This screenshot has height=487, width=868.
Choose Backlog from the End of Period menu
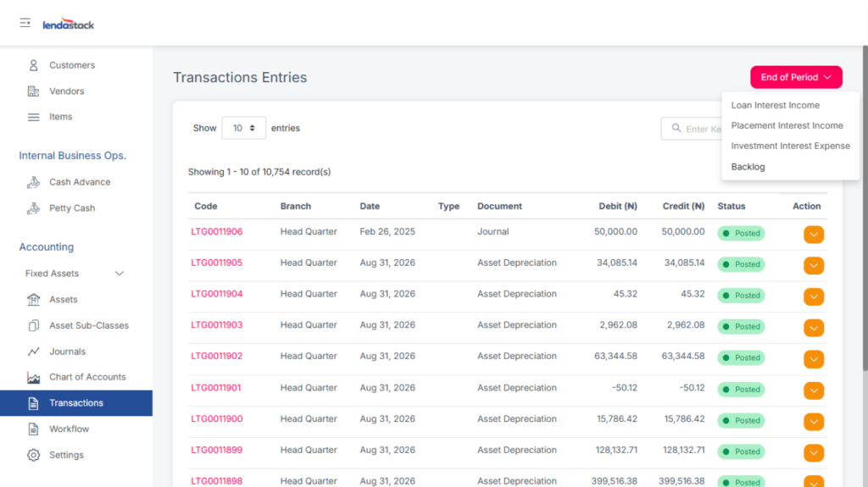pos(748,167)
